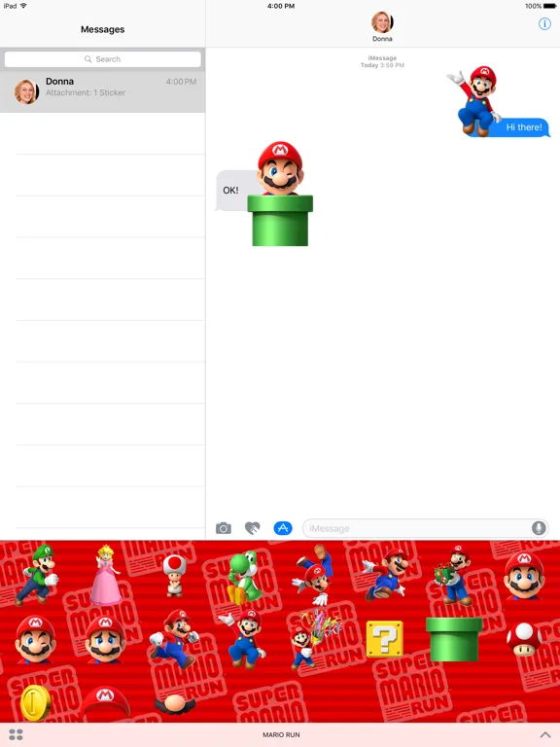Select the red super mushroom sticker
560x747 pixels.
(524, 639)
